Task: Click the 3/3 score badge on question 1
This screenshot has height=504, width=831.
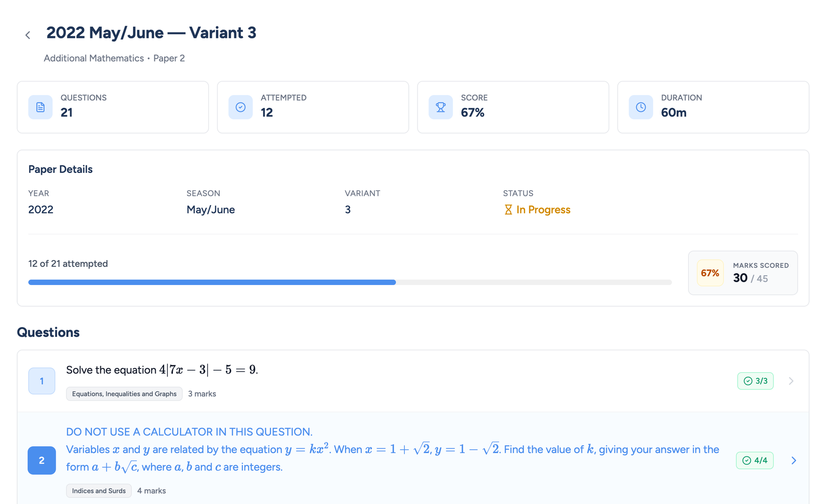Action: 755,381
